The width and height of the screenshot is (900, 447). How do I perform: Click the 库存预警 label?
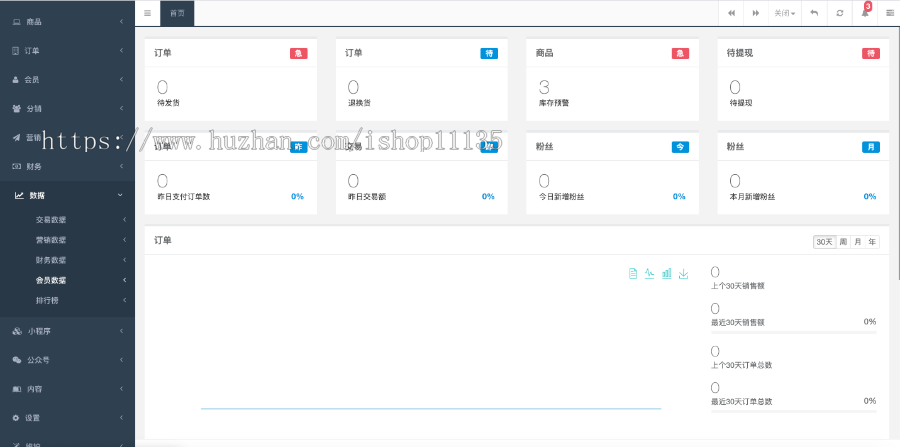(x=554, y=103)
